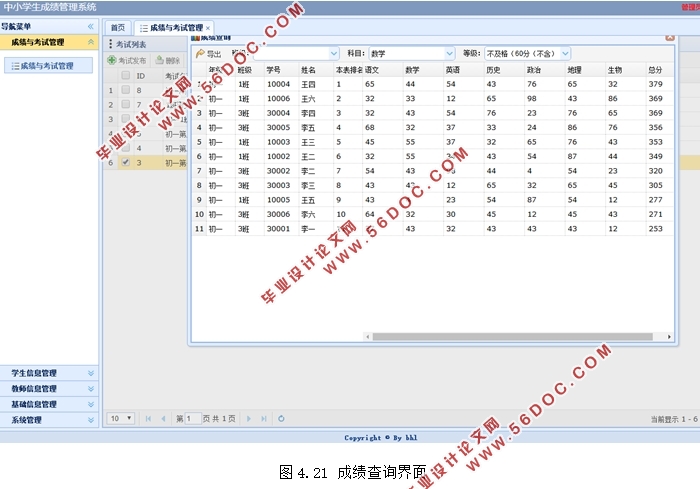Check the box for exam row ID 8
Viewport: 700px width, 489px height.
[x=125, y=90]
